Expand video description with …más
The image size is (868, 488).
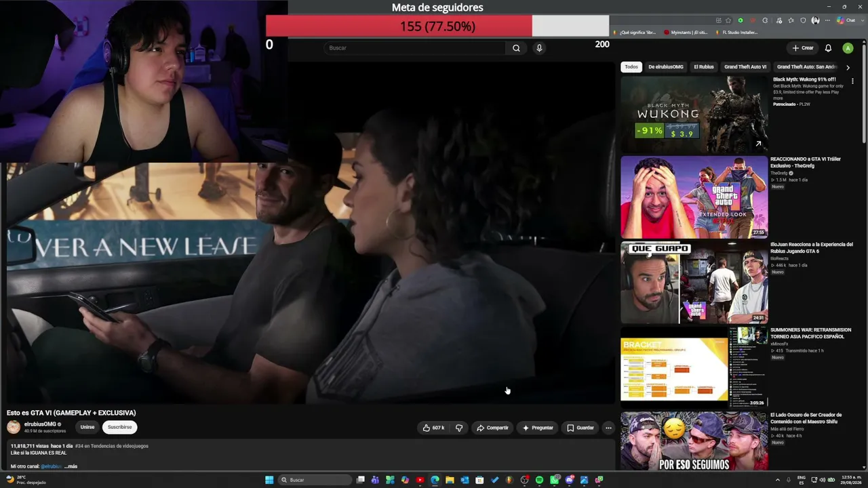point(71,466)
